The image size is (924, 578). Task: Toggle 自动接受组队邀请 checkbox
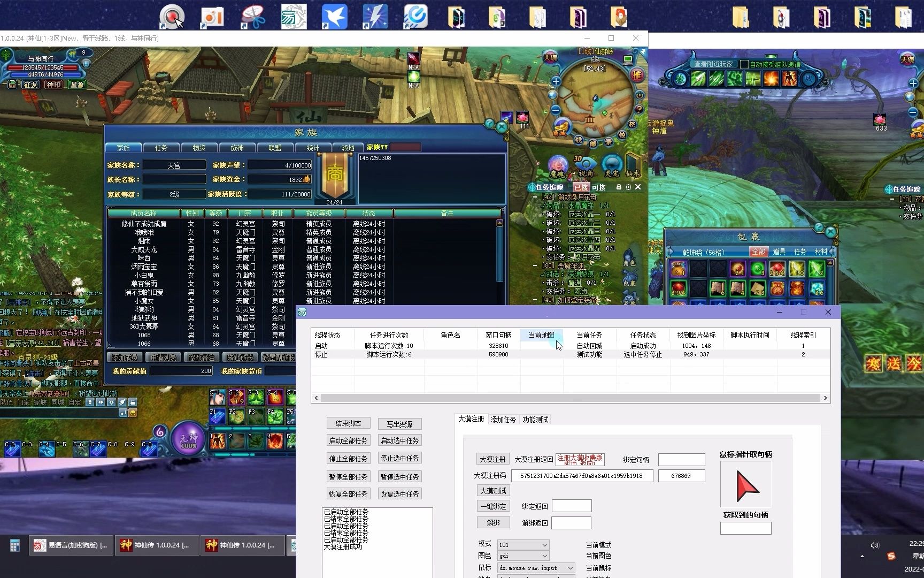click(x=744, y=64)
